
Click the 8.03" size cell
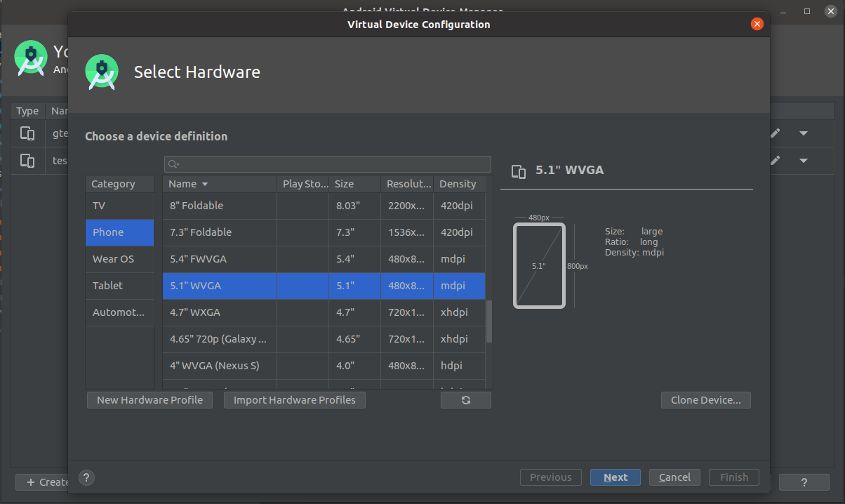pos(354,206)
